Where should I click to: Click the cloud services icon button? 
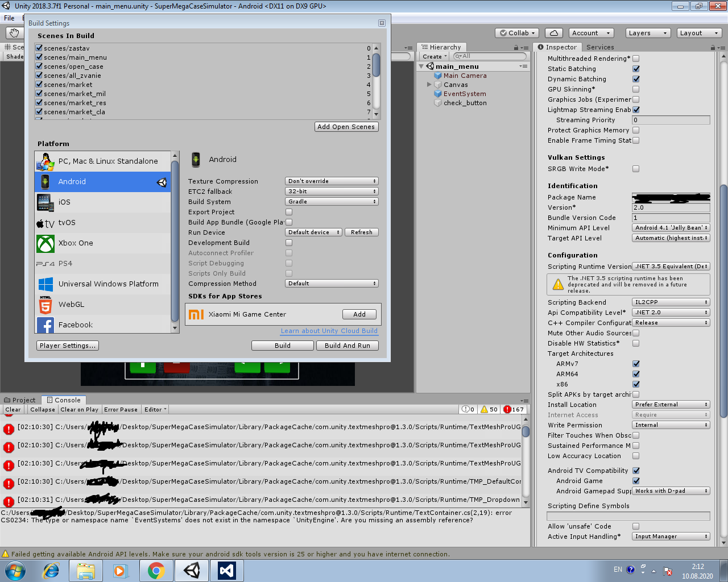(554, 33)
